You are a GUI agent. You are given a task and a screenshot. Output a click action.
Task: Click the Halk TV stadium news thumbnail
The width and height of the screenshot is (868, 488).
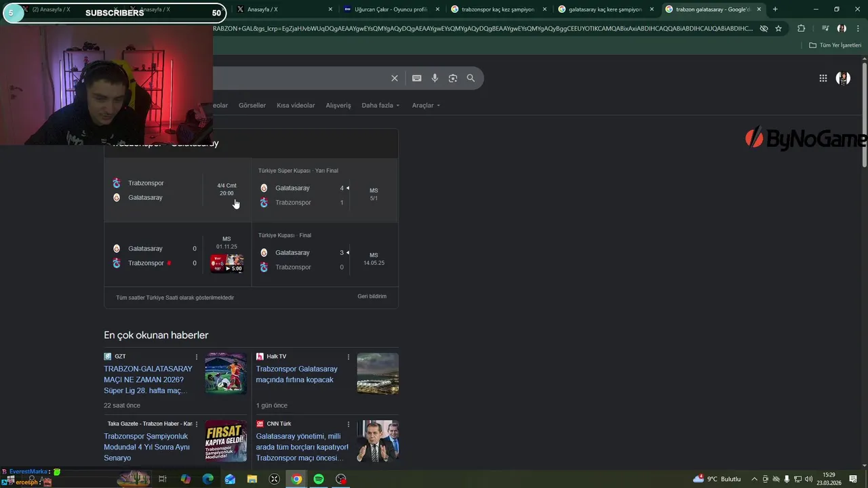tap(378, 373)
